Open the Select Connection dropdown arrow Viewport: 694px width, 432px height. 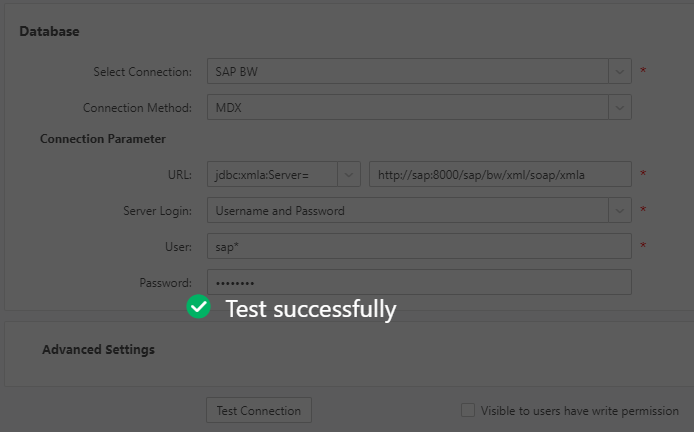[x=620, y=72]
